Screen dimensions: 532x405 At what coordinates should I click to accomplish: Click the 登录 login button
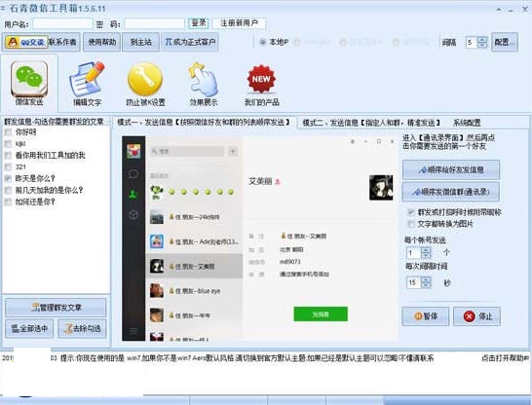[198, 23]
